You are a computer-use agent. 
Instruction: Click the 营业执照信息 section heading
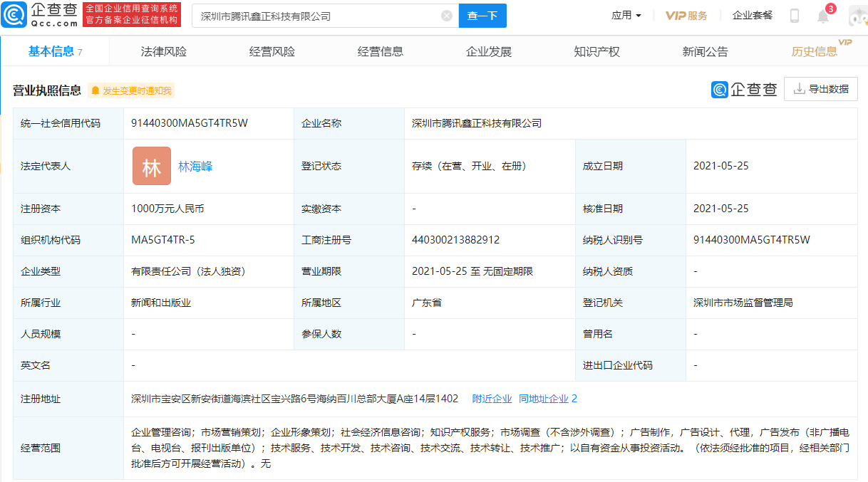[47, 90]
